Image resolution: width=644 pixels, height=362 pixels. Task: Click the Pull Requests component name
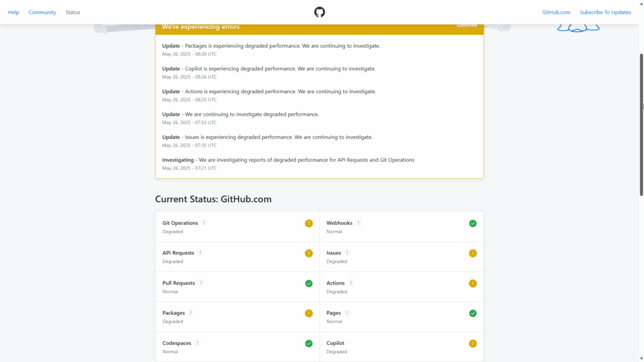click(178, 283)
